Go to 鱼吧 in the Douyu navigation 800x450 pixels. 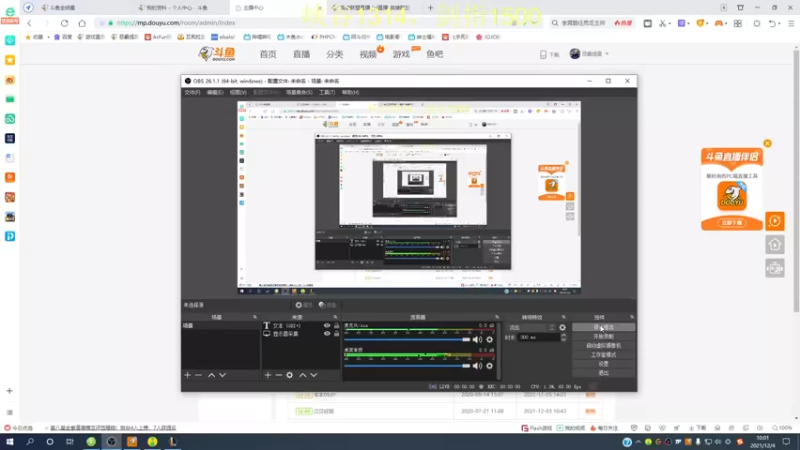click(x=435, y=54)
